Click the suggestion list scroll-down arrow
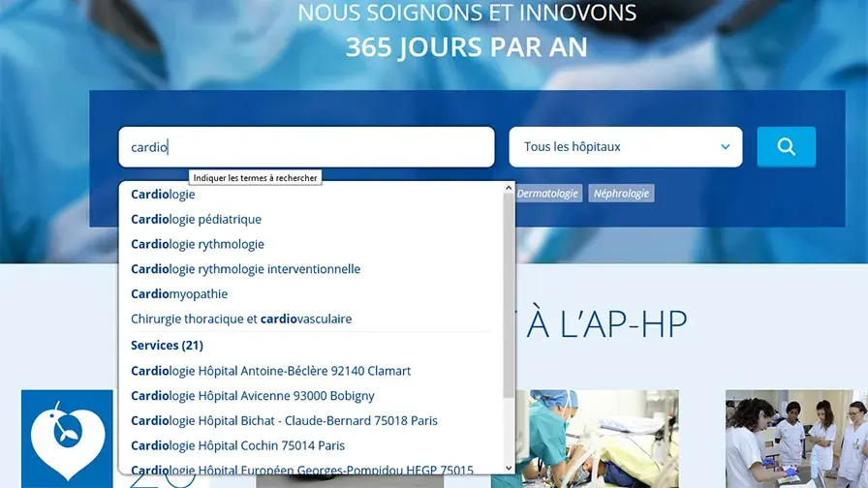This screenshot has width=868, height=488. tap(509, 468)
